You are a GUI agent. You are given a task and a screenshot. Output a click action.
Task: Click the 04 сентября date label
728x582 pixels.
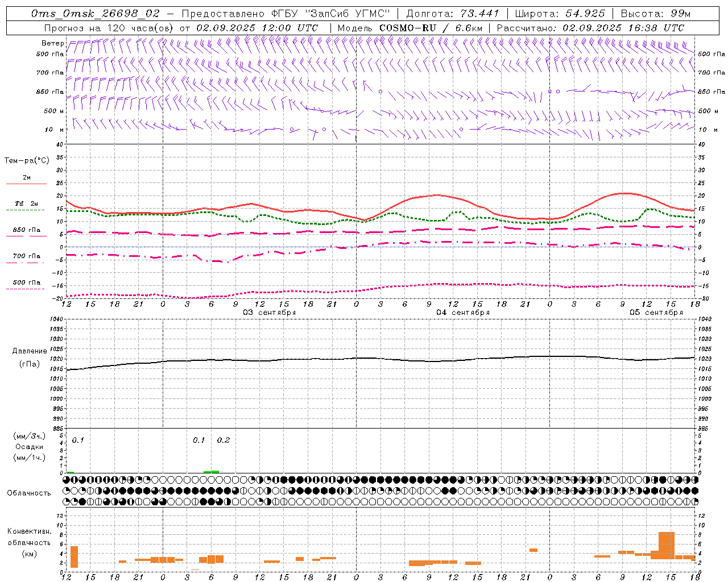pyautogui.click(x=463, y=313)
